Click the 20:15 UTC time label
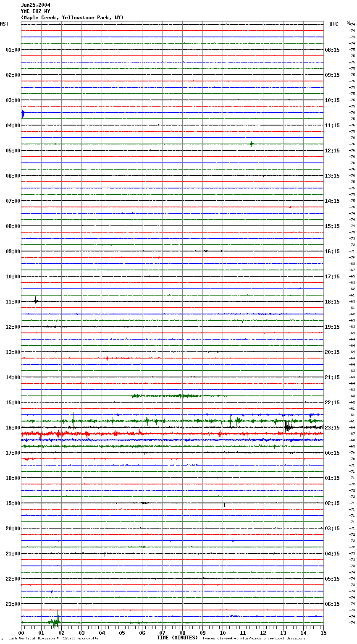This screenshot has width=357, height=644. click(x=332, y=352)
